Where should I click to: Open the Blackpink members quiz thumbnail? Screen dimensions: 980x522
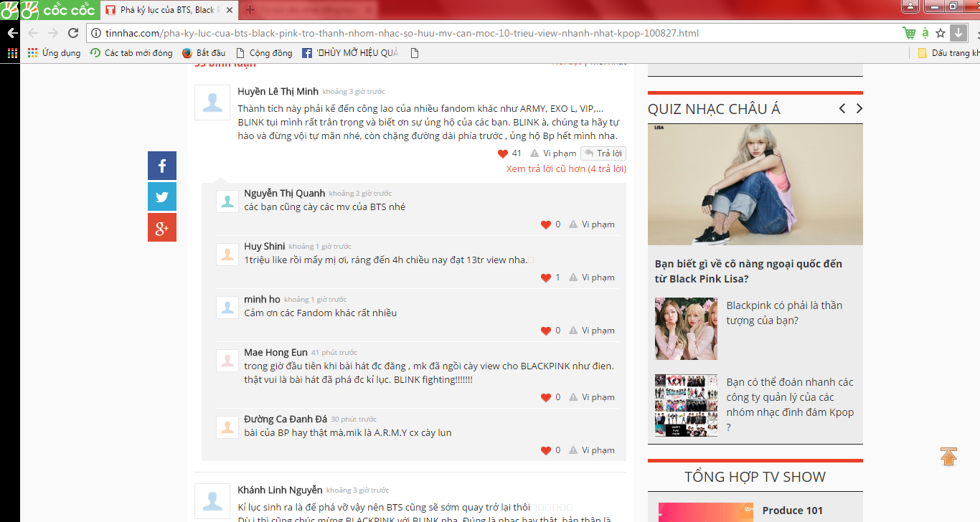click(686, 329)
